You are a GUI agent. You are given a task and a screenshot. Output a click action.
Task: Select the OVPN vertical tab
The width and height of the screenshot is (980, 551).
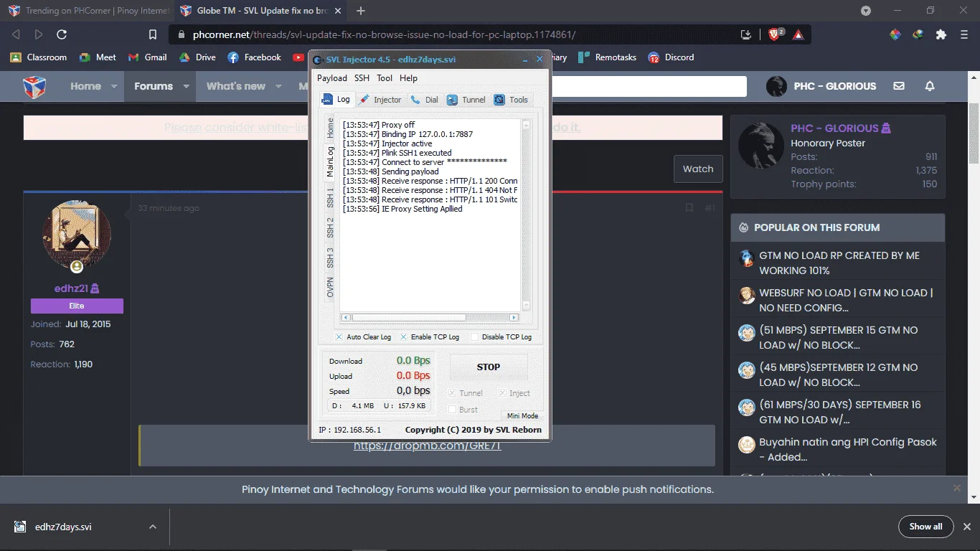(330, 287)
